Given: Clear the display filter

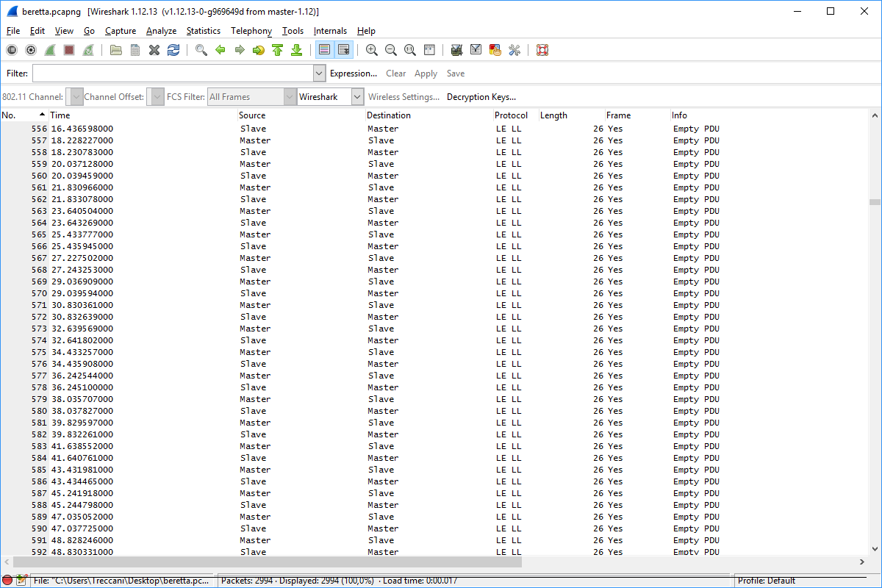Looking at the screenshot, I should pos(396,73).
